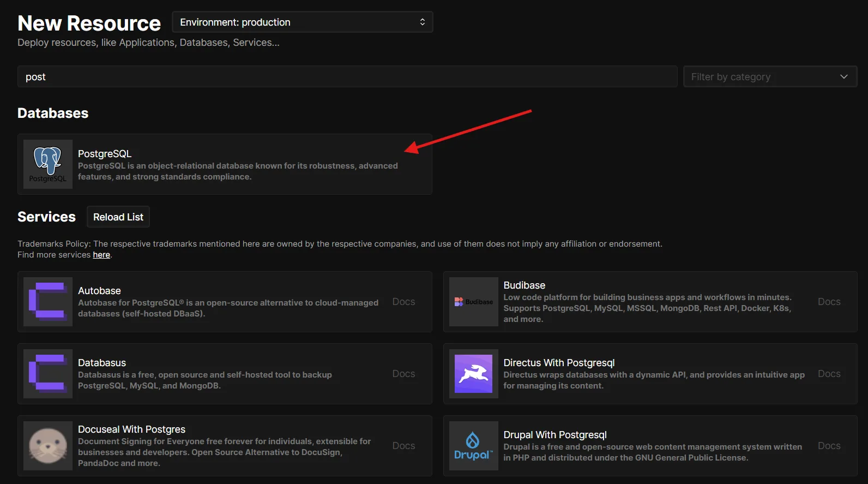Select the Autobase service title
This screenshot has width=868, height=484.
[x=99, y=291]
